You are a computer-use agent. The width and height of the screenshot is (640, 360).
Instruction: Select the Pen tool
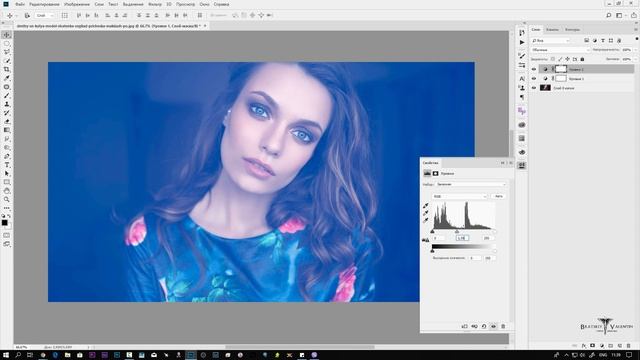pyautogui.click(x=7, y=156)
